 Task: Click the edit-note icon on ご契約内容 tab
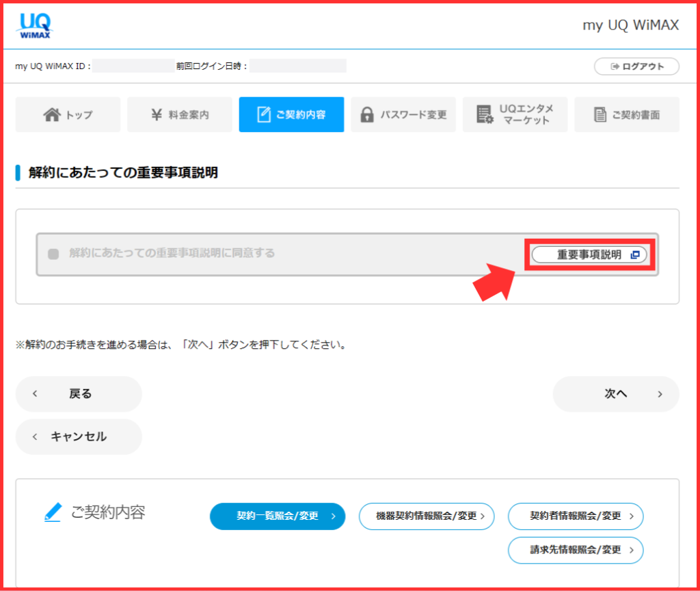point(264,114)
